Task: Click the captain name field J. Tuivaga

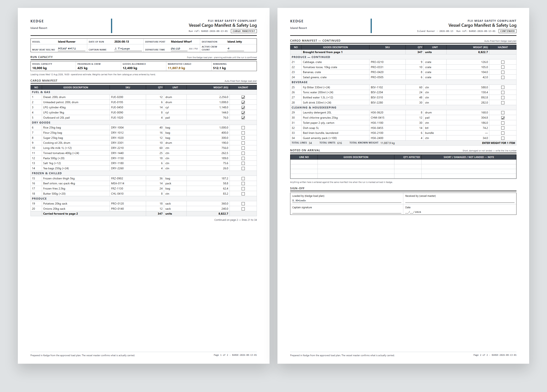Action: point(128,49)
